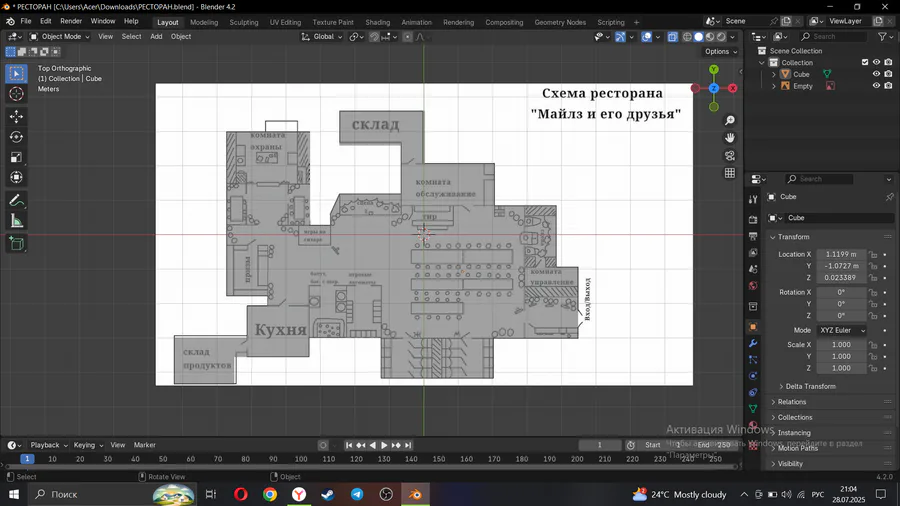
Task: Open the File menu
Action: tap(26, 21)
